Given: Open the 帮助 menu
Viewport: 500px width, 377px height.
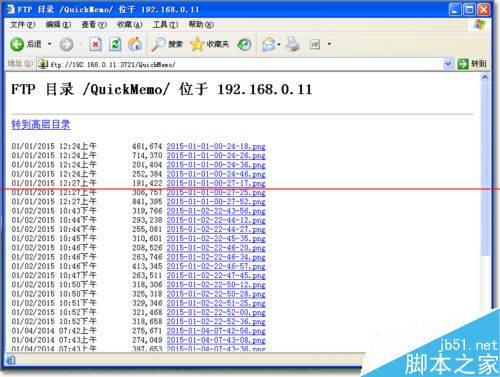Looking at the screenshot, I should point(201,25).
